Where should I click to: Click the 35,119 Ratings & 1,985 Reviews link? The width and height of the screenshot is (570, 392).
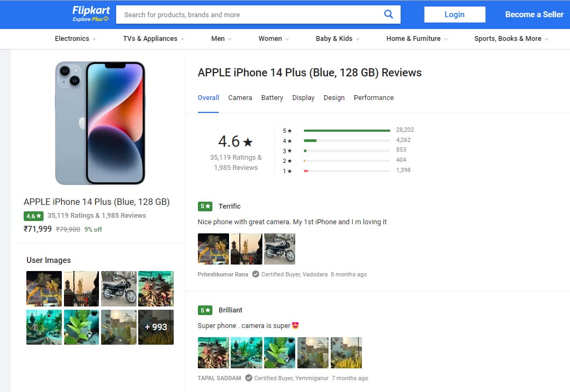click(x=97, y=216)
